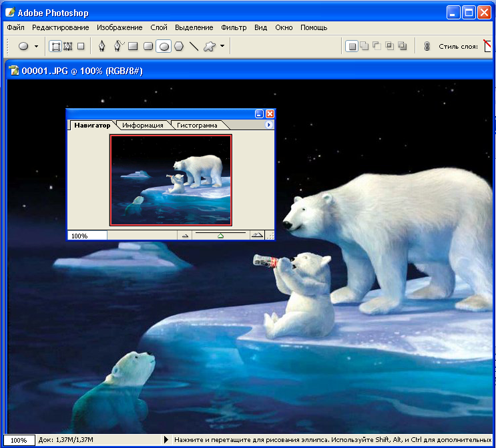This screenshot has height=448, width=496.
Task: Select the Ellipse shape tool
Action: [x=164, y=47]
